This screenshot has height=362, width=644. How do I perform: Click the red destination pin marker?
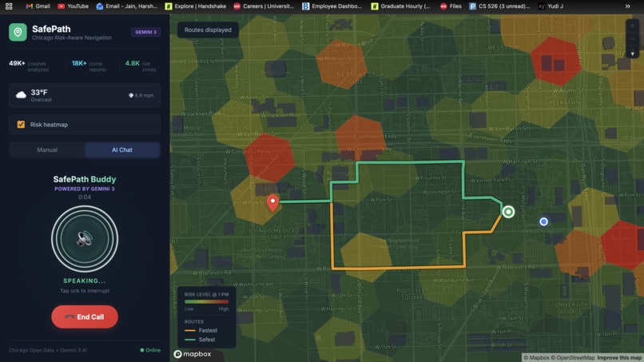tap(272, 203)
